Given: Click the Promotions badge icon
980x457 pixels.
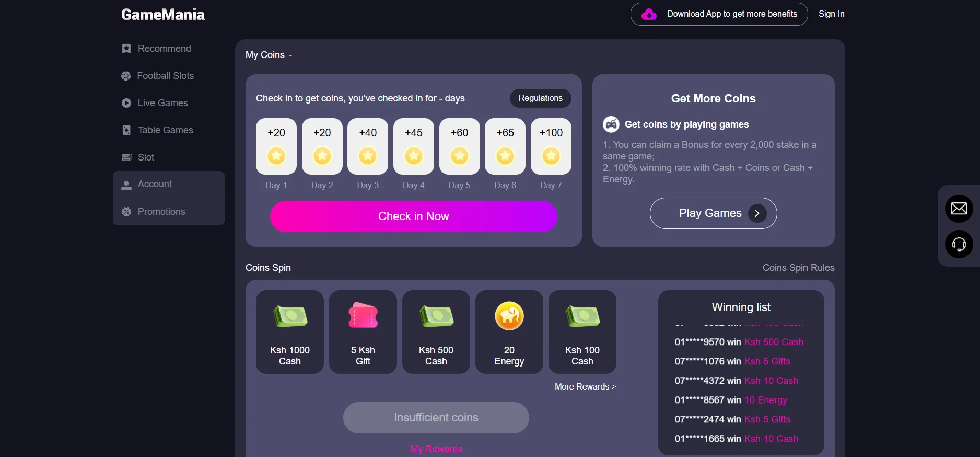Looking at the screenshot, I should (x=126, y=212).
